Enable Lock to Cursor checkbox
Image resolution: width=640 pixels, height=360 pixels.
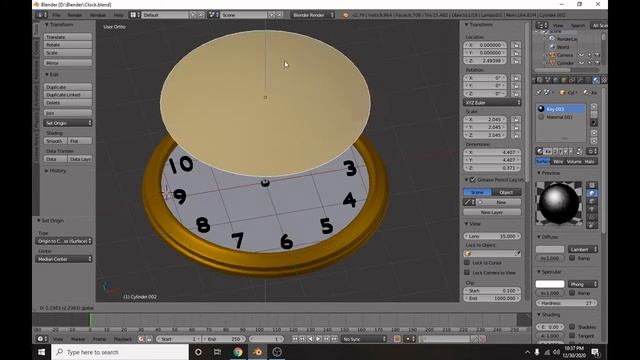(x=467, y=263)
